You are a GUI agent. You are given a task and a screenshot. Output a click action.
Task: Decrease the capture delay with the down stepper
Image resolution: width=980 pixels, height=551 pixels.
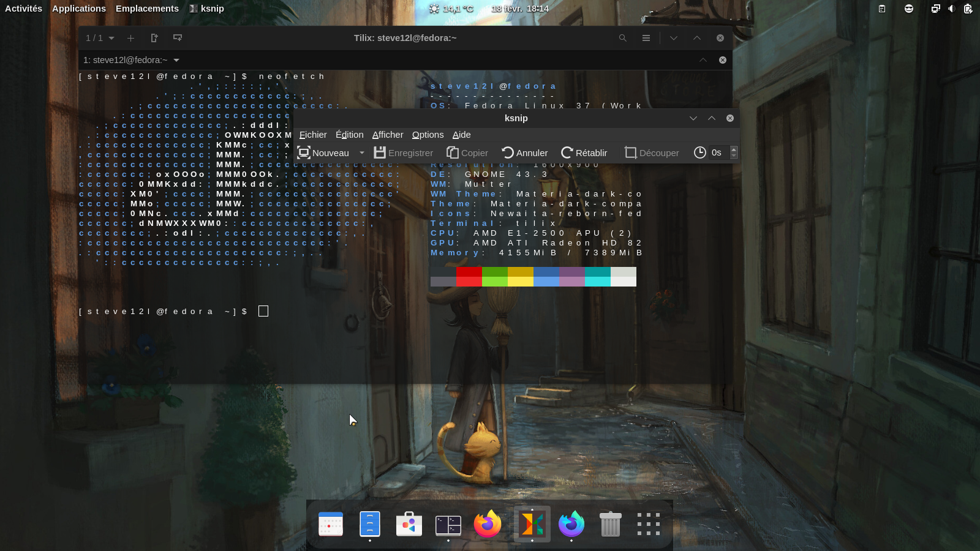click(734, 156)
